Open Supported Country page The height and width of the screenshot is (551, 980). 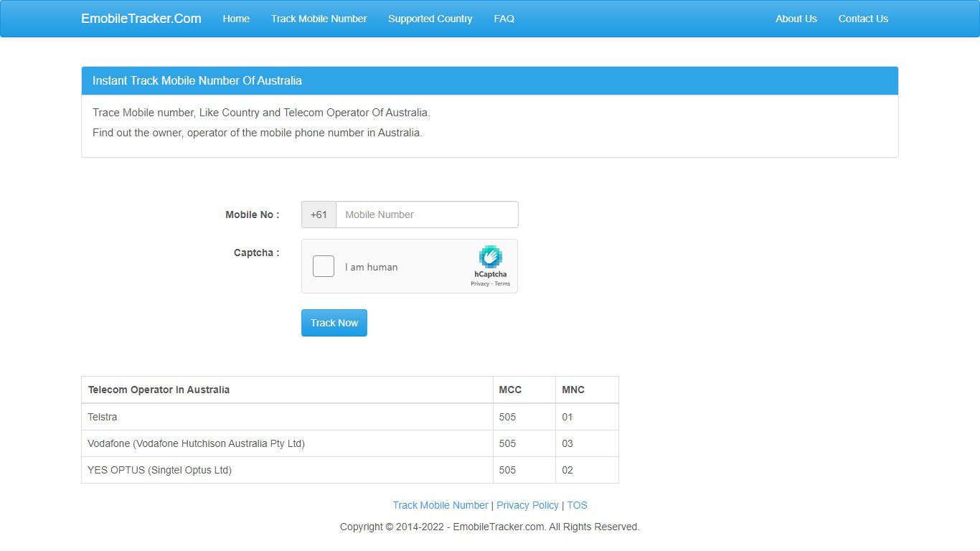coord(430,19)
